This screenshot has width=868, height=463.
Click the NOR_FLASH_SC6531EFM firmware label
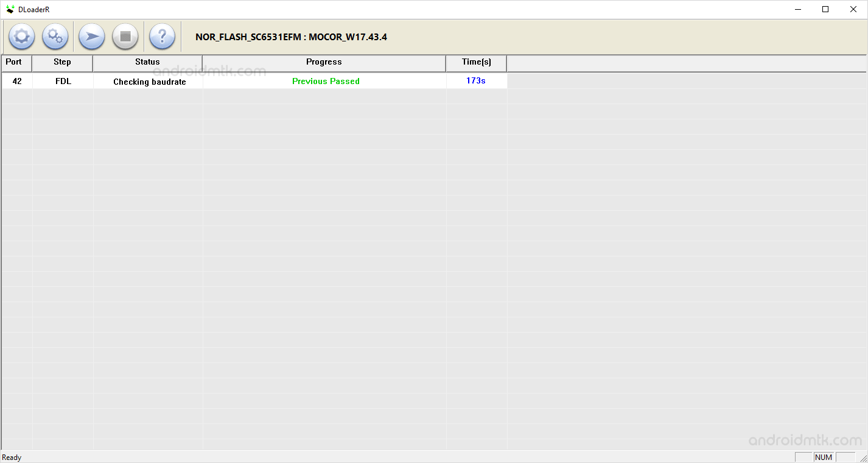291,37
